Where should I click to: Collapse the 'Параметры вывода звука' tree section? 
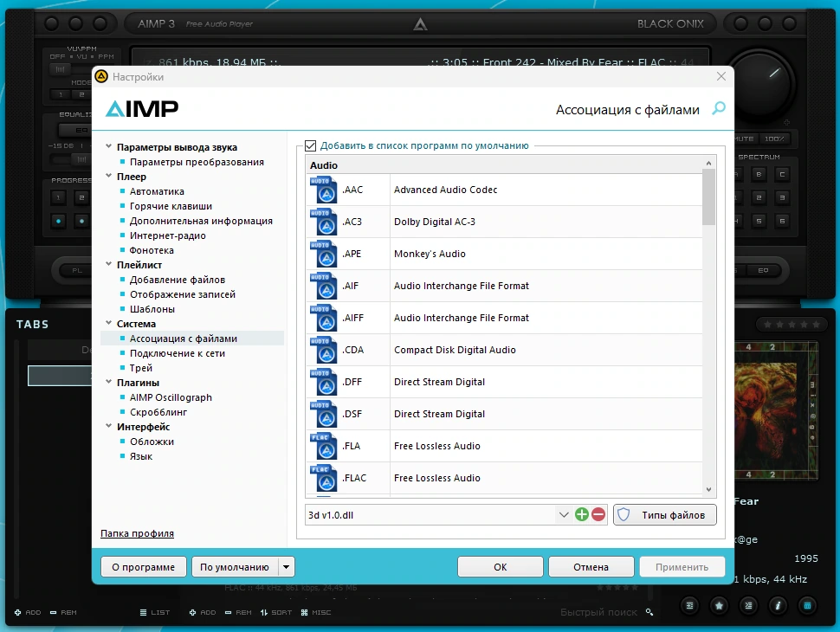pyautogui.click(x=109, y=146)
